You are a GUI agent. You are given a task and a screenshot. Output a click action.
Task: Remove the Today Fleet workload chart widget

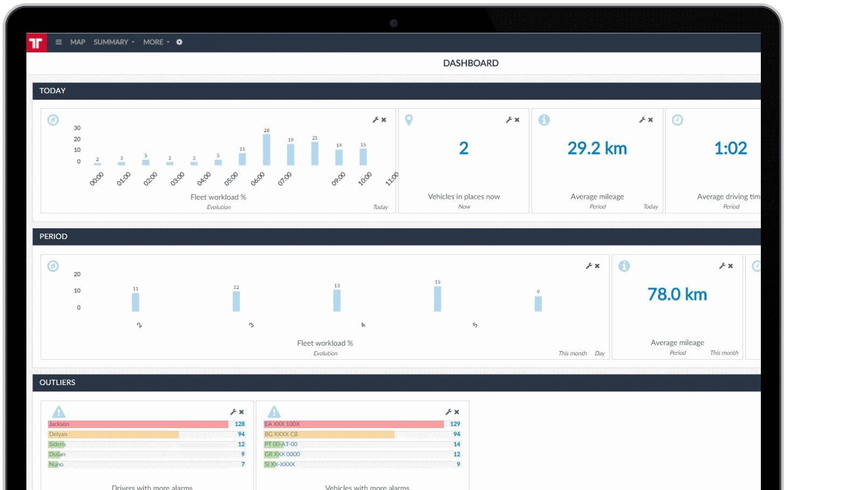tap(384, 120)
